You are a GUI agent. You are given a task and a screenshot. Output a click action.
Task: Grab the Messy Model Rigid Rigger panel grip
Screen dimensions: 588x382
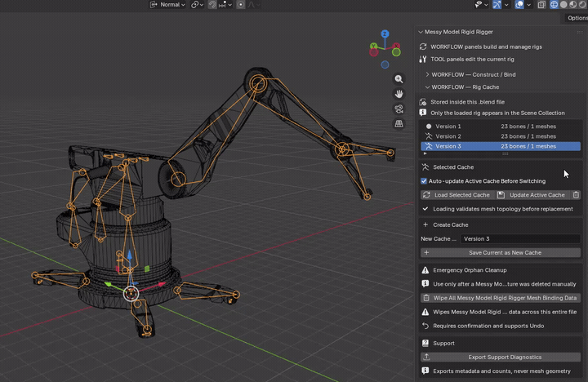click(x=580, y=32)
